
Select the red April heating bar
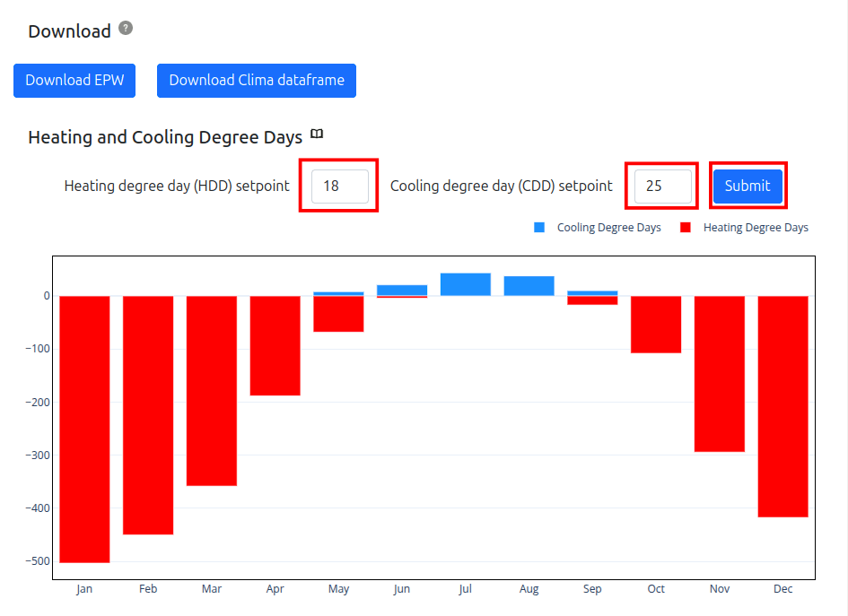pos(275,345)
